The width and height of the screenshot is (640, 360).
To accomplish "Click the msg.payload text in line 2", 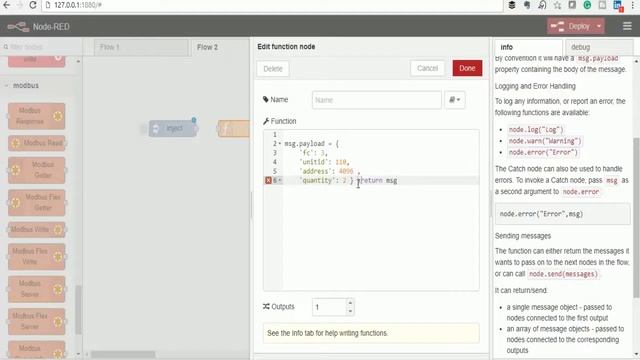I will (x=304, y=144).
